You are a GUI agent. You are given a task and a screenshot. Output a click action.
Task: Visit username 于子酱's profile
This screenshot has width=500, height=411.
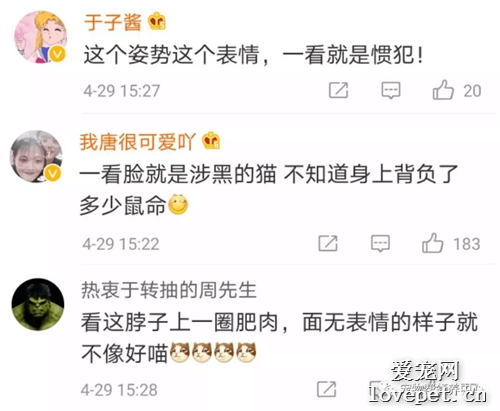click(113, 23)
